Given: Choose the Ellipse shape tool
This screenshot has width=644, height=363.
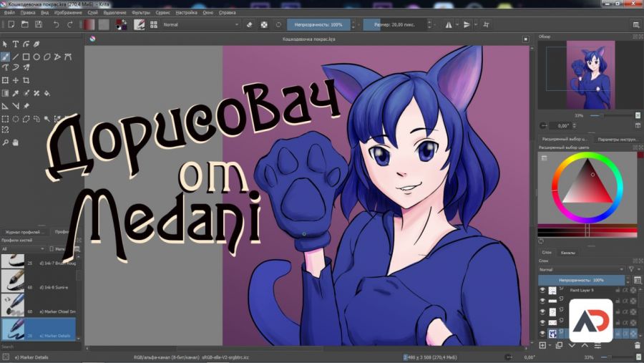Looking at the screenshot, I should tap(36, 57).
